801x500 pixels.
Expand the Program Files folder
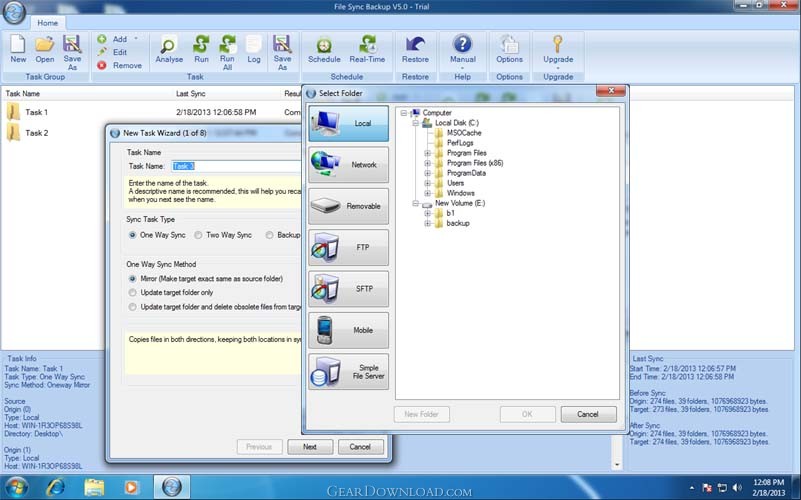[428, 153]
